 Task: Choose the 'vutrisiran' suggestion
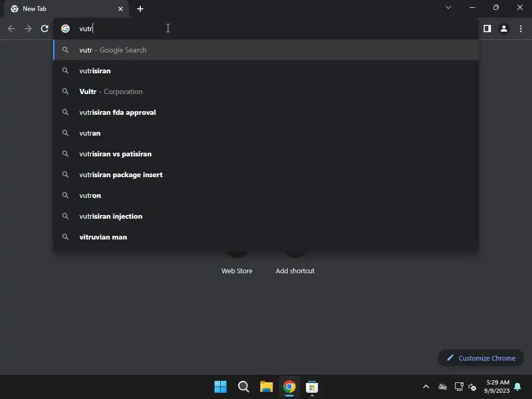click(266, 71)
